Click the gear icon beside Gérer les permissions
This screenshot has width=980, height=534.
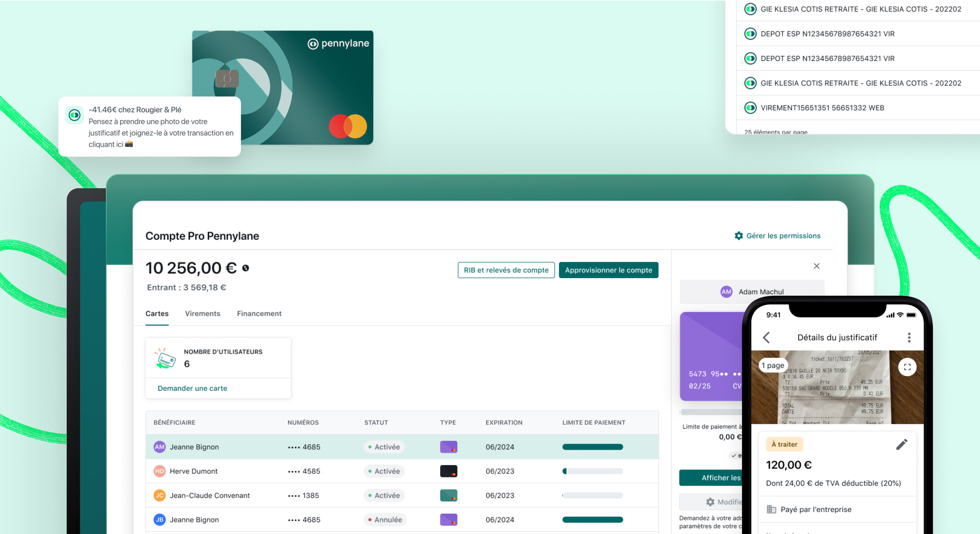pyautogui.click(x=739, y=236)
